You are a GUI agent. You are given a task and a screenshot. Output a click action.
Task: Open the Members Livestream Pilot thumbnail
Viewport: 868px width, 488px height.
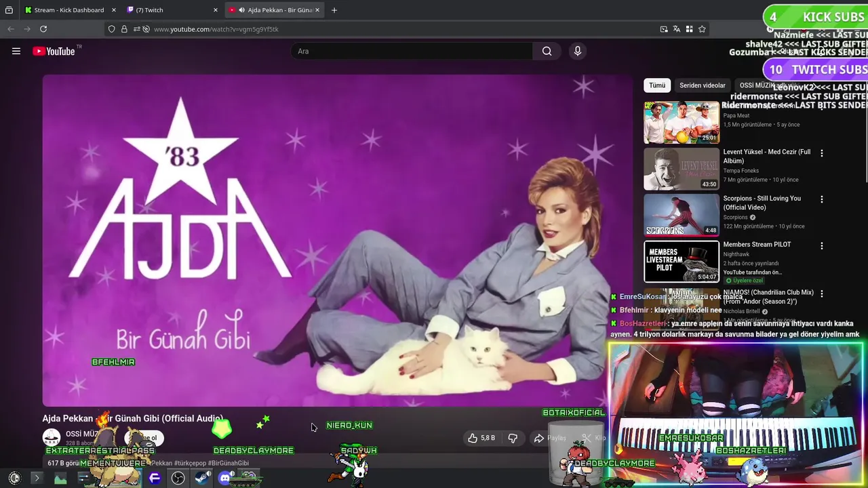682,261
